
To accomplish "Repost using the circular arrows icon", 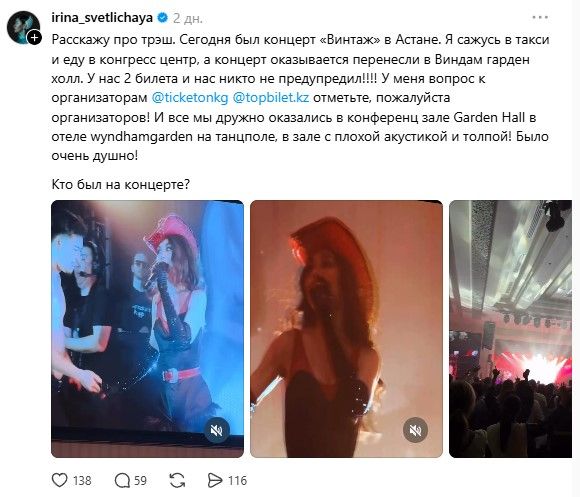I will (177, 480).
